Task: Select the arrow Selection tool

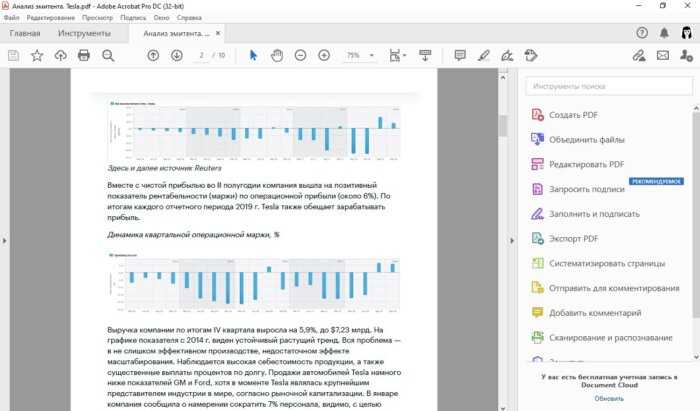Action: coord(253,55)
